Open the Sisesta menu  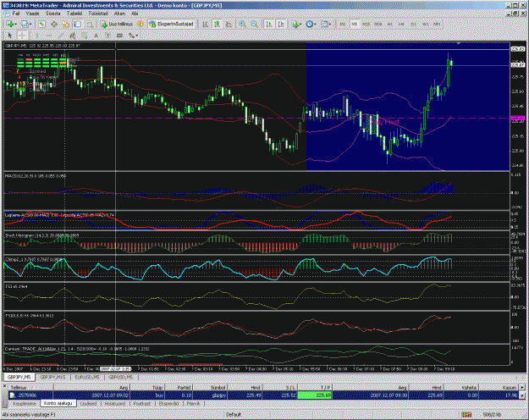(53, 14)
